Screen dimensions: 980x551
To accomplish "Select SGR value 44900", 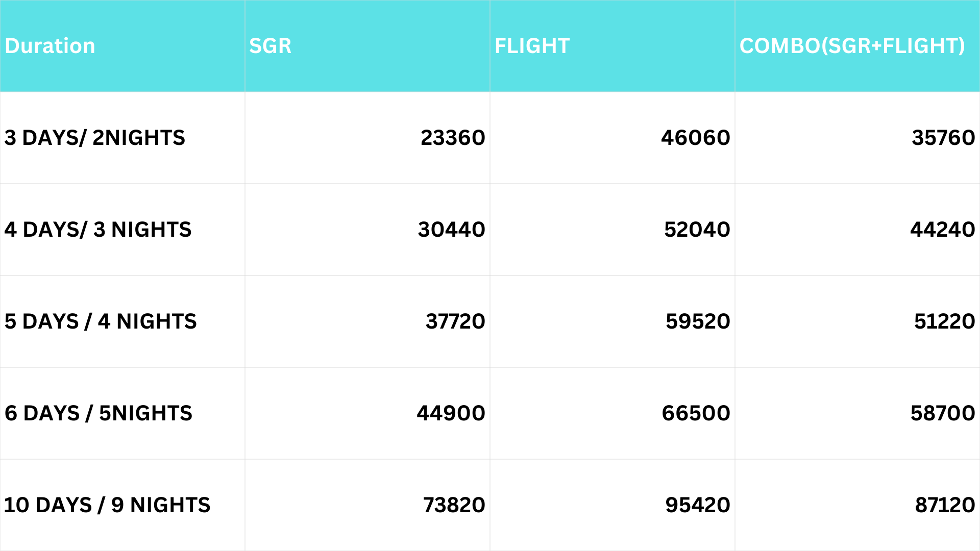I will pos(451,413).
